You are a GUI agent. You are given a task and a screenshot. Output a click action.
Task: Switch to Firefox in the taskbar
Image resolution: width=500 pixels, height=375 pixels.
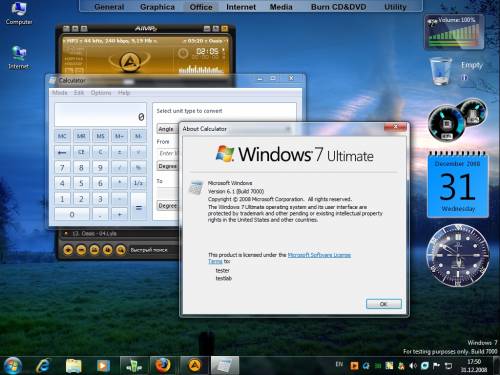[x=163, y=365]
